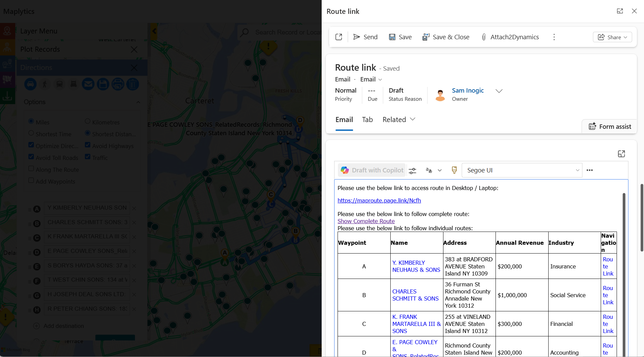Collapse the Options section chevron
Image resolution: width=644 pixels, height=357 pixels.
pos(138,102)
